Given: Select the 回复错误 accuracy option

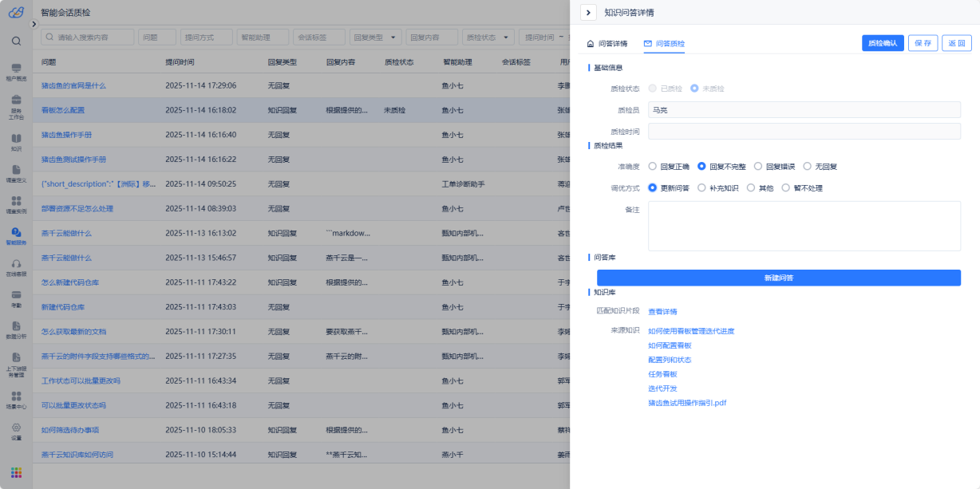Looking at the screenshot, I should pos(757,165).
